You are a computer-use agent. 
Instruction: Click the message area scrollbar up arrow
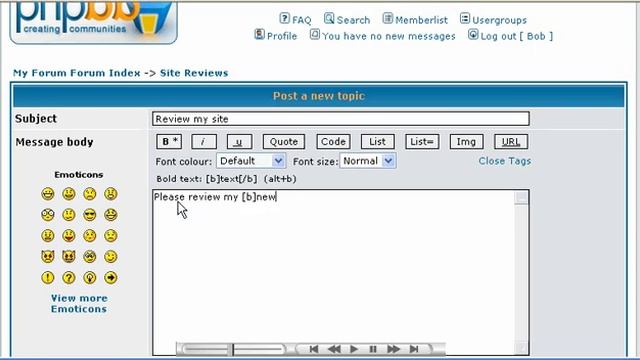pyautogui.click(x=521, y=198)
